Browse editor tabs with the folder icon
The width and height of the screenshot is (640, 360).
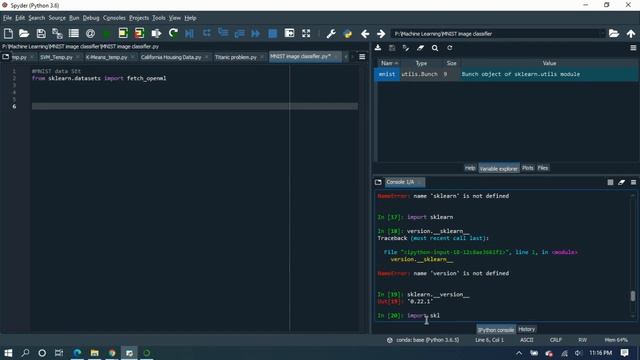tap(6, 57)
